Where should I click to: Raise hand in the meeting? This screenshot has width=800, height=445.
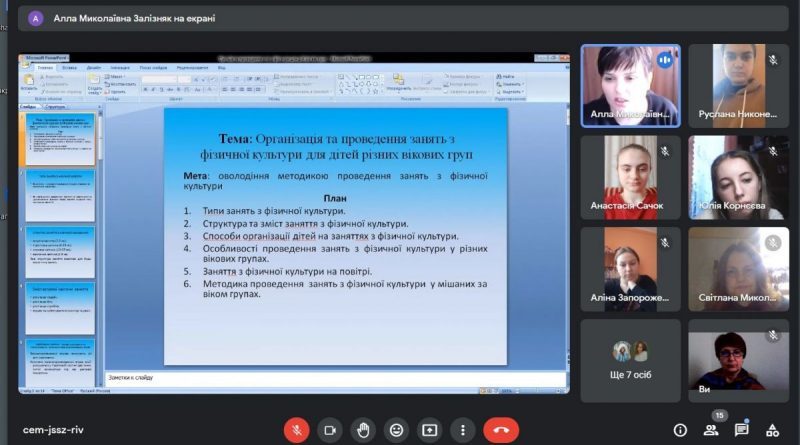[363, 430]
